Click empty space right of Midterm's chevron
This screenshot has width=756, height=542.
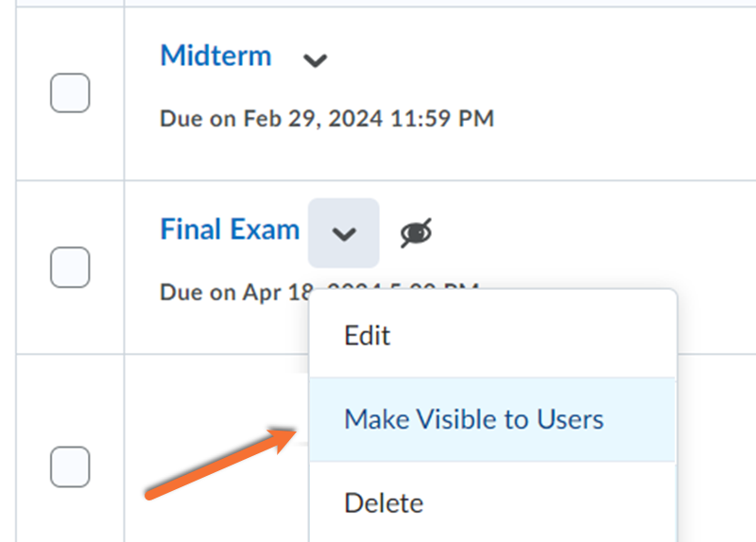[x=529, y=60]
